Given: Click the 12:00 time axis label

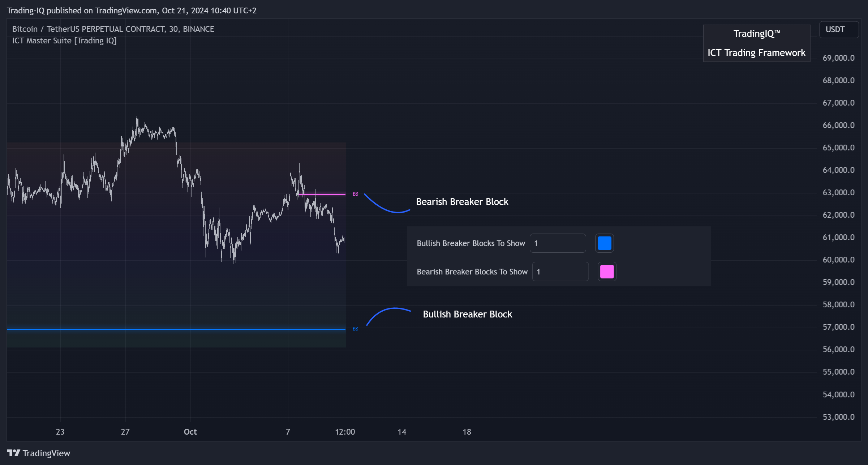Looking at the screenshot, I should (345, 432).
